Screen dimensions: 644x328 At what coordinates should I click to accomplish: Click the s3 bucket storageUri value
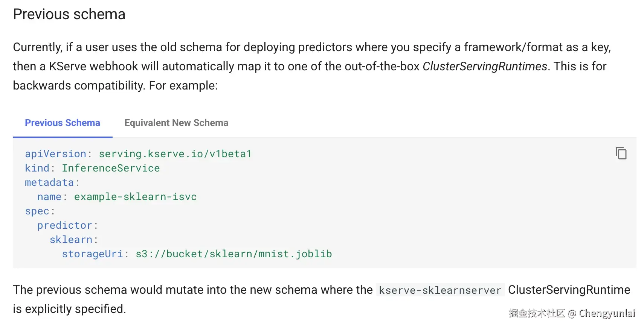(233, 254)
